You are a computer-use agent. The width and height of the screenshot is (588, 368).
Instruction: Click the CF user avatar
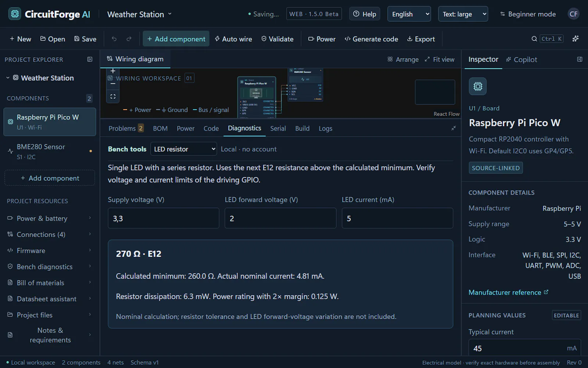pos(574,14)
